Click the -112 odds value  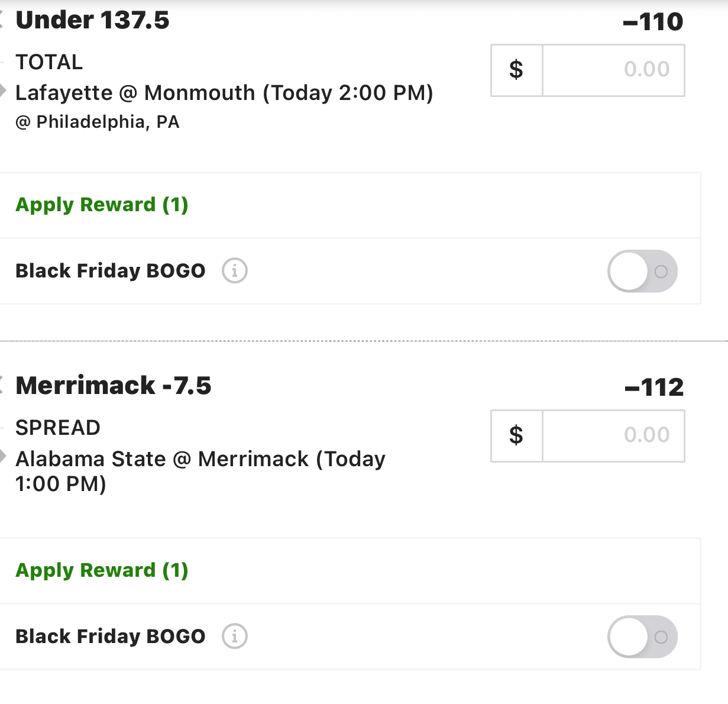coord(654,387)
